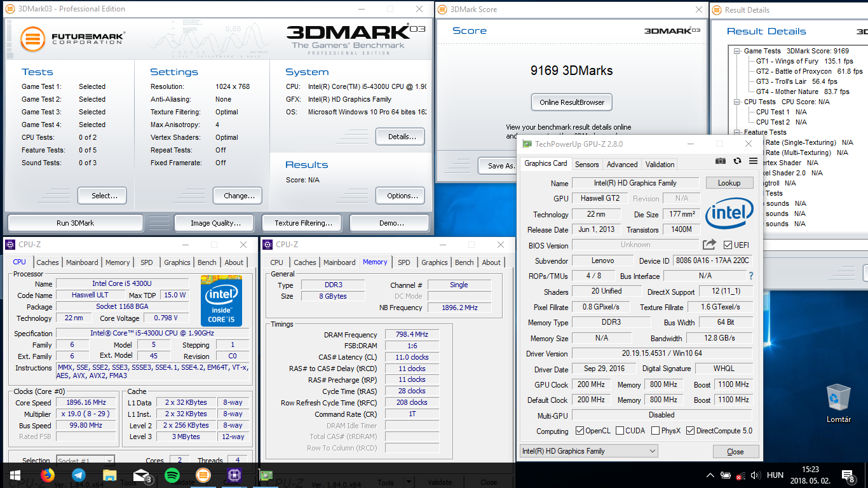Image resolution: width=868 pixels, height=488 pixels.
Task: Select the GT4 - Mother Nature result row
Action: [x=803, y=91]
